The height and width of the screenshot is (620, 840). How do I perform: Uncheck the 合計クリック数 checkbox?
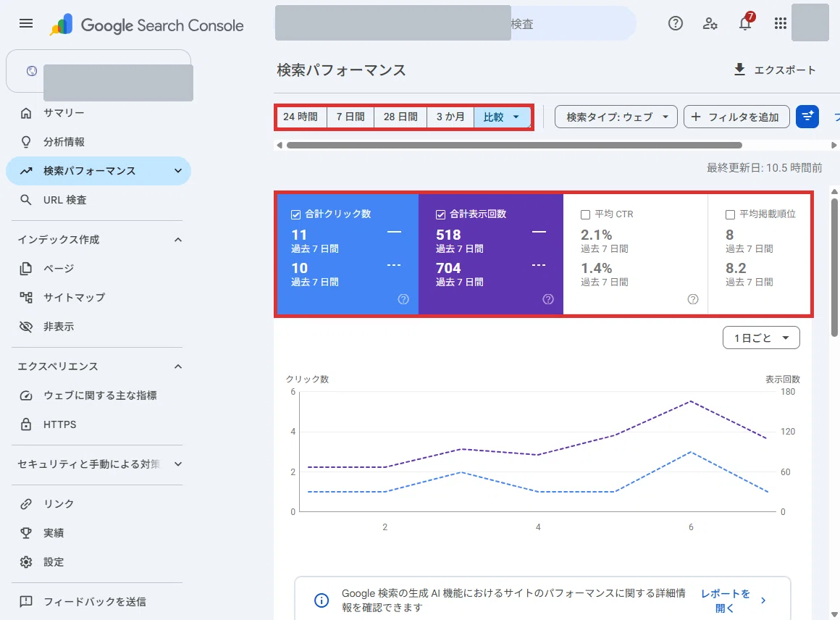(x=295, y=214)
